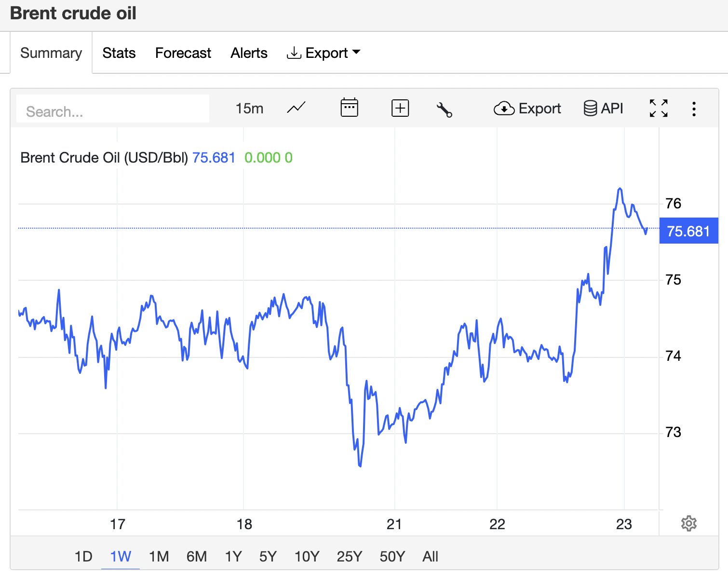Switch to the Summary tab

point(51,53)
